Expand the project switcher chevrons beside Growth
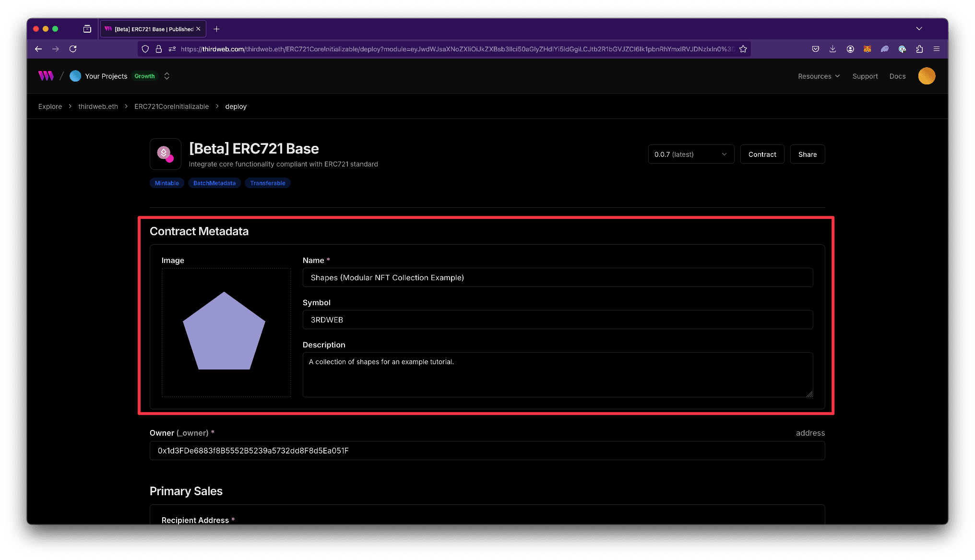 point(166,76)
